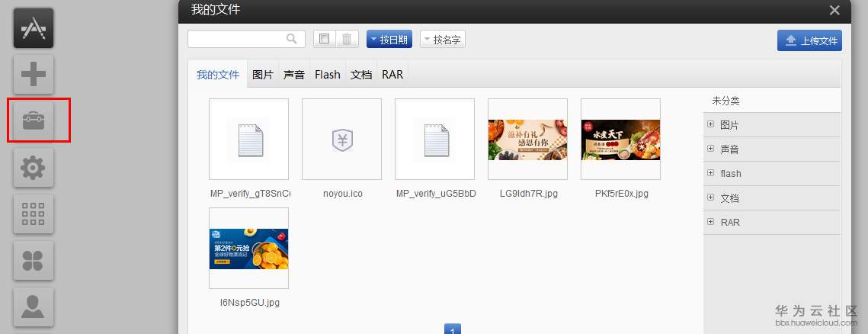Expand the 声音 category plus icon
The height and width of the screenshot is (334, 868).
(711, 149)
